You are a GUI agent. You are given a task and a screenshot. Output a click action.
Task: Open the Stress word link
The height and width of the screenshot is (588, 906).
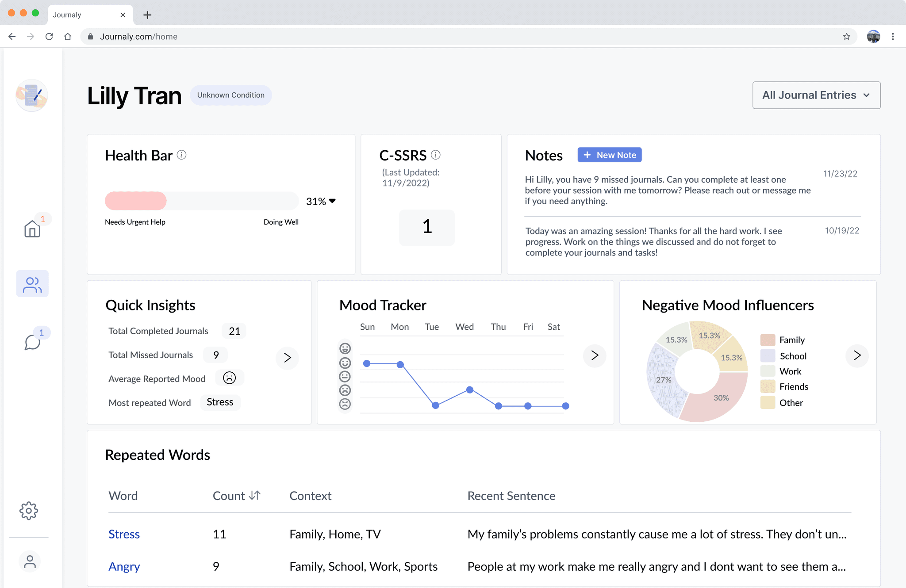pyautogui.click(x=124, y=534)
